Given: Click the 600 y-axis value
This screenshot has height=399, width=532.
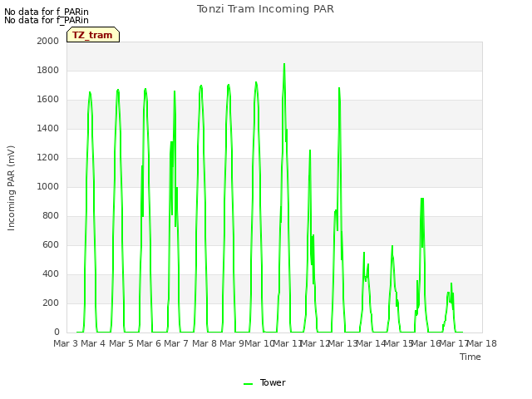Looking at the screenshot, I should [51, 244].
